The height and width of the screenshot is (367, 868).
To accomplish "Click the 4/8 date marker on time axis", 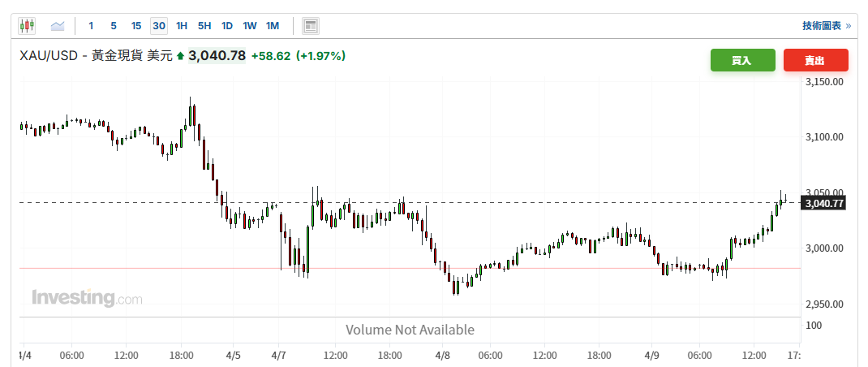I will pos(444,356).
